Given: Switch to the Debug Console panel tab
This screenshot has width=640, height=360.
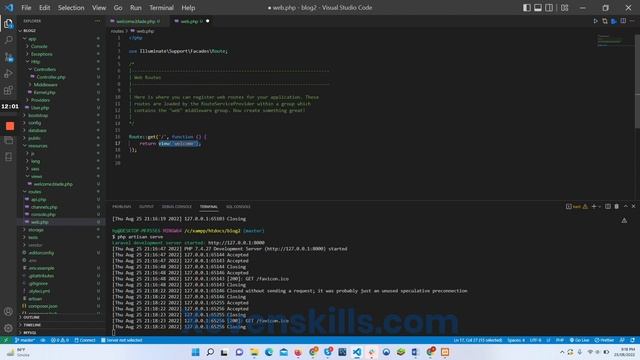Looking at the screenshot, I should (177, 207).
